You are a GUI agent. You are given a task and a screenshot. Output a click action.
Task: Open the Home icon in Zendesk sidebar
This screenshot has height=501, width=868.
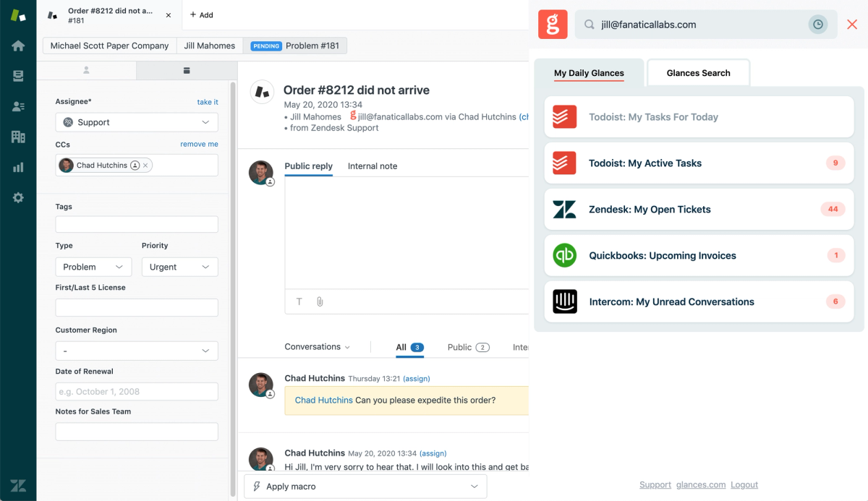point(18,46)
